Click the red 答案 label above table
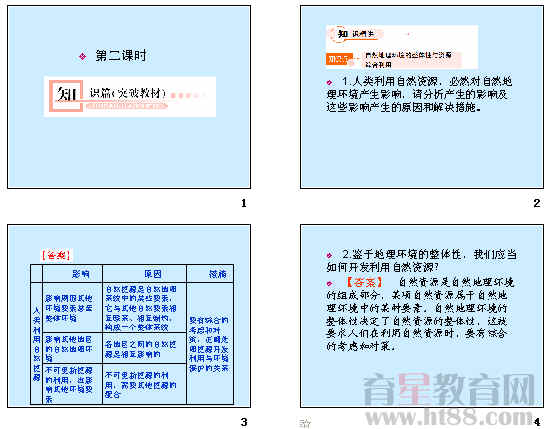Viewport: 550px width, 429px height. click(x=56, y=255)
